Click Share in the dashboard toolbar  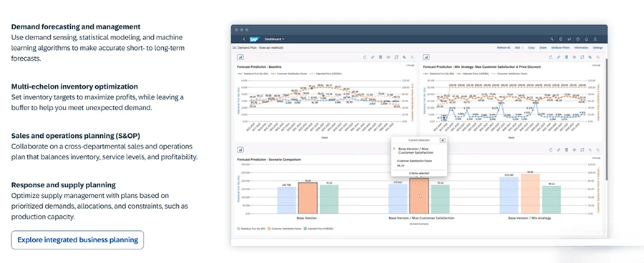543,48
